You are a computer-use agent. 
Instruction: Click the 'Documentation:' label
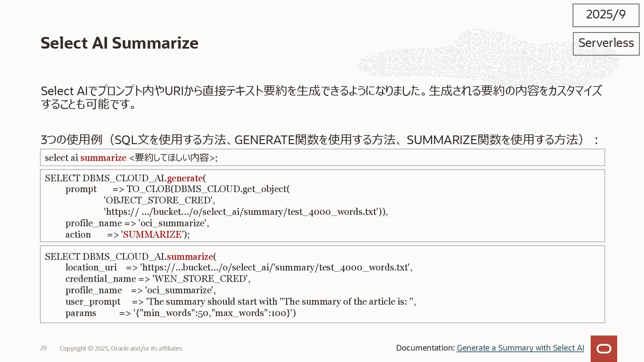tap(425, 348)
